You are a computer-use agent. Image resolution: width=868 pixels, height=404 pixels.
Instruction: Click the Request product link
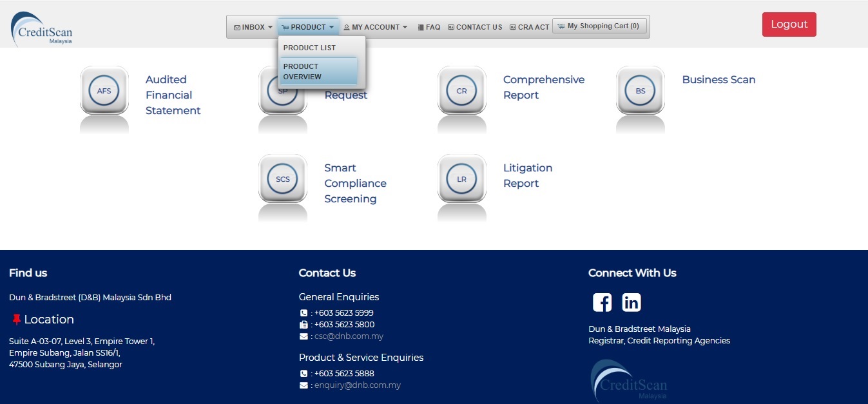(x=345, y=95)
